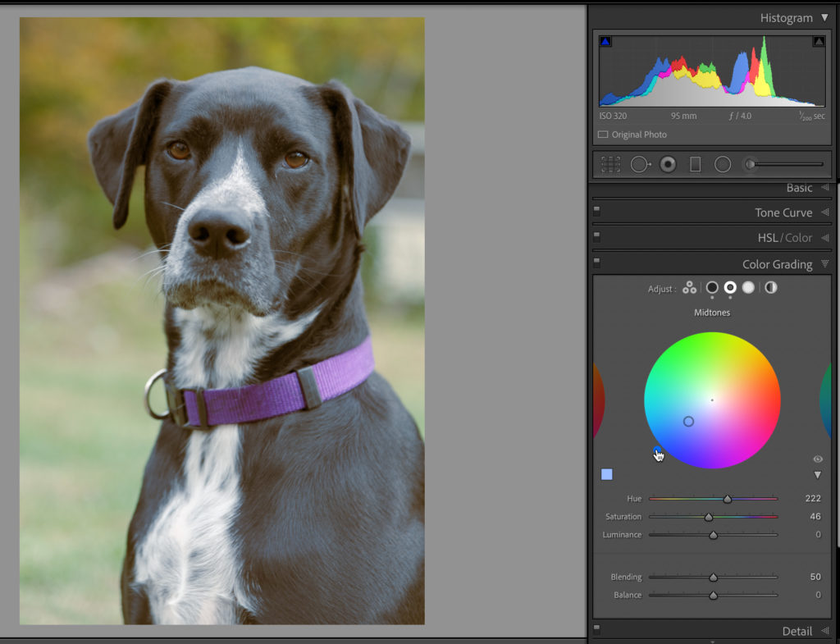Select the Radial Filter tool

pos(723,164)
